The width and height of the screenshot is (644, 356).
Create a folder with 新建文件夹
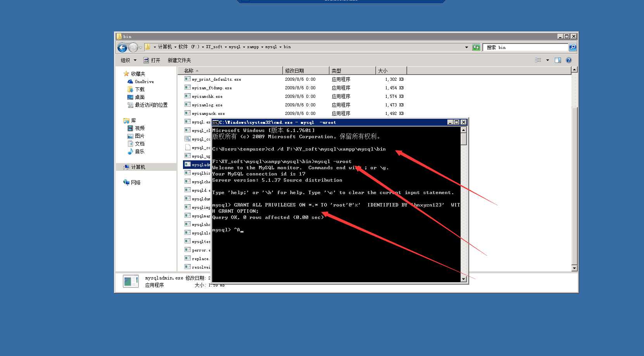pyautogui.click(x=179, y=60)
